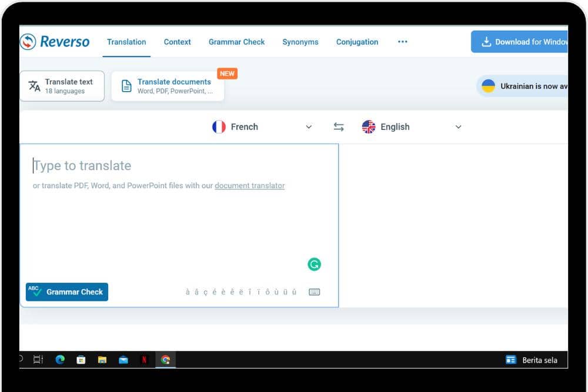Screen dimensions: 588x392
Task: Open the virtual keyboard icon
Action: coord(315,292)
